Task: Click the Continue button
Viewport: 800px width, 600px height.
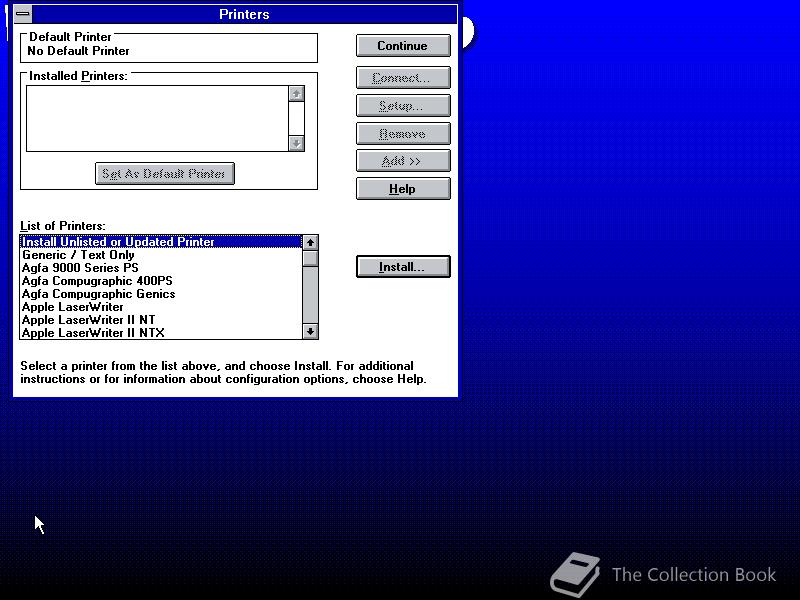Action: coord(403,45)
